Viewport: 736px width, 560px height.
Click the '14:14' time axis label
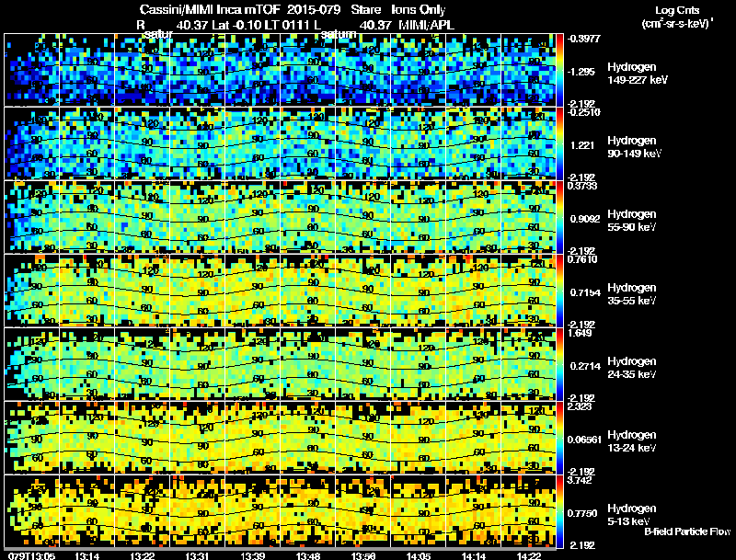point(474,555)
